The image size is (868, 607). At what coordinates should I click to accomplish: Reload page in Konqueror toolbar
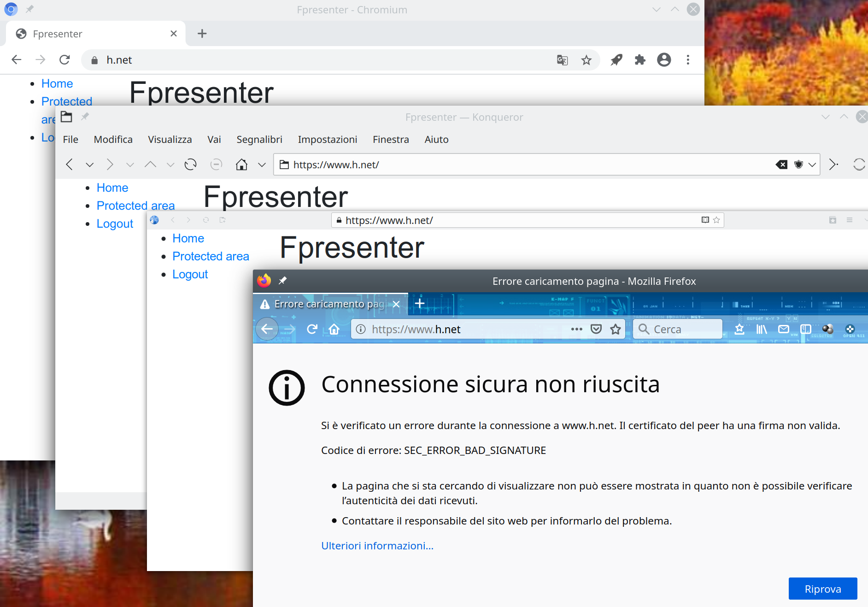[190, 165]
